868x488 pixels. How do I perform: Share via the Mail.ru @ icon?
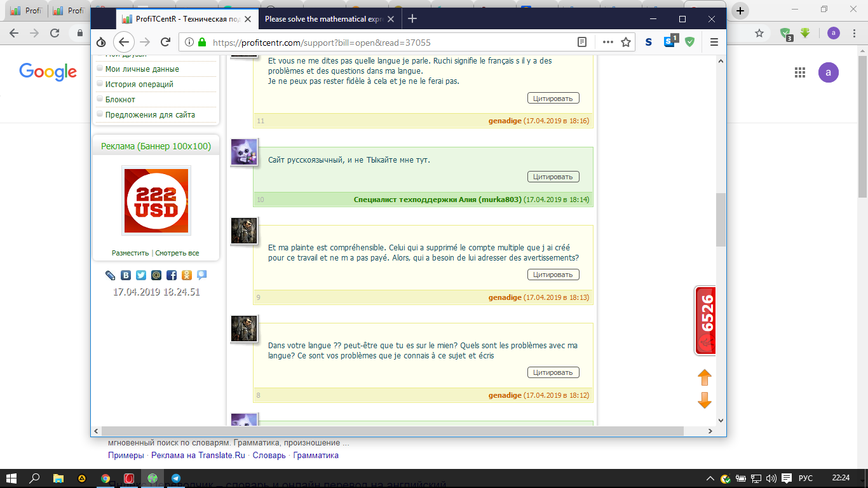[156, 275]
